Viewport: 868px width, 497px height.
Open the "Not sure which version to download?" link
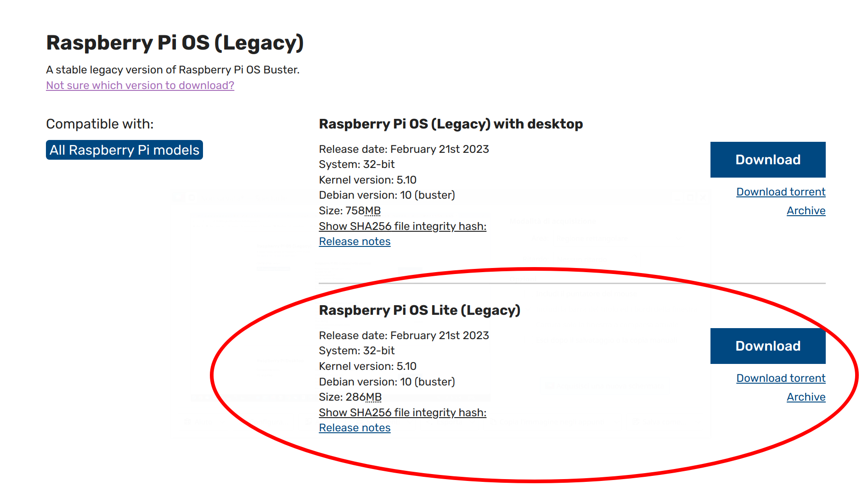(x=140, y=85)
